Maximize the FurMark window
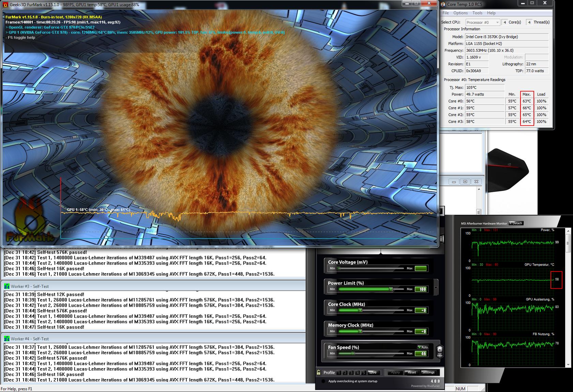The image size is (573, 392). (416, 3)
